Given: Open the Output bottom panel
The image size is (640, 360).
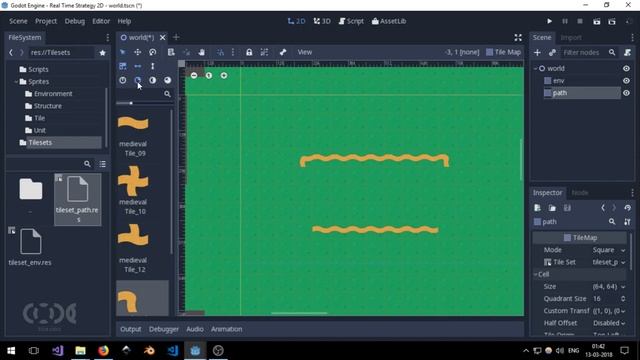Looking at the screenshot, I should click(x=131, y=329).
